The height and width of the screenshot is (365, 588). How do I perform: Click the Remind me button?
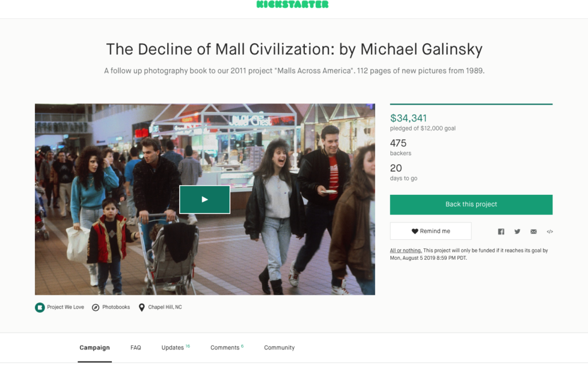point(431,231)
